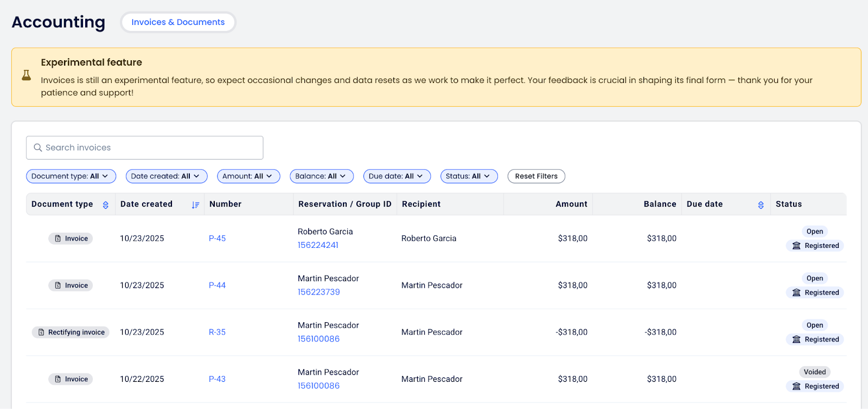Click bank icon on P-43 Registered badge

[x=796, y=386]
